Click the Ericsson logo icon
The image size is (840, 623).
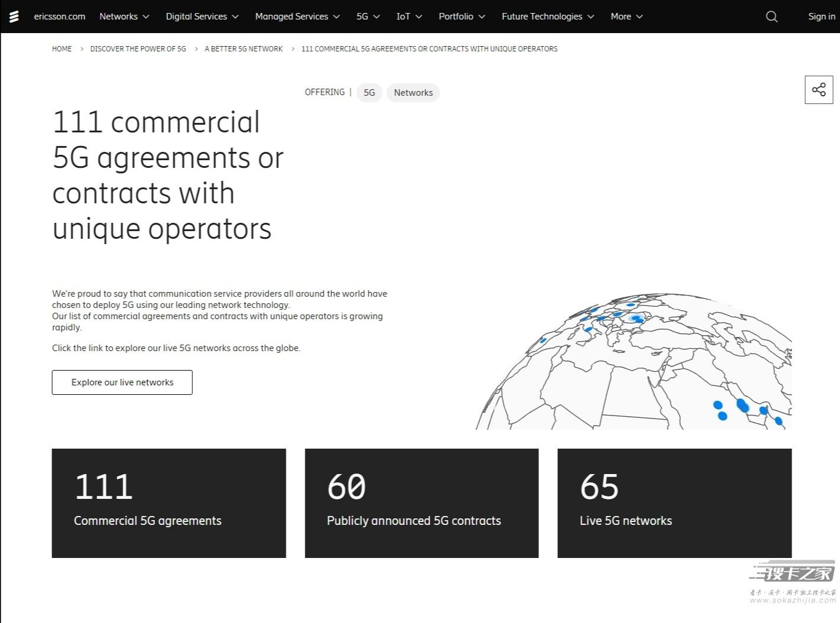pos(14,17)
